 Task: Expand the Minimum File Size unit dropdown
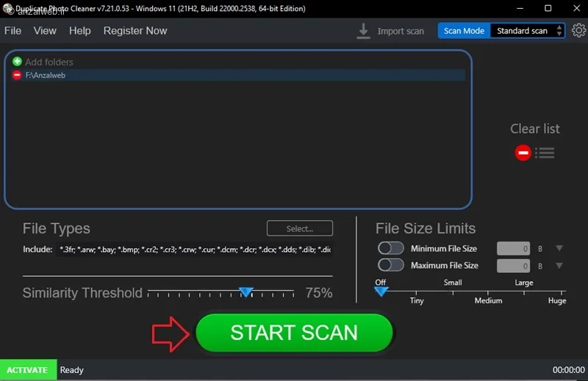click(x=559, y=248)
